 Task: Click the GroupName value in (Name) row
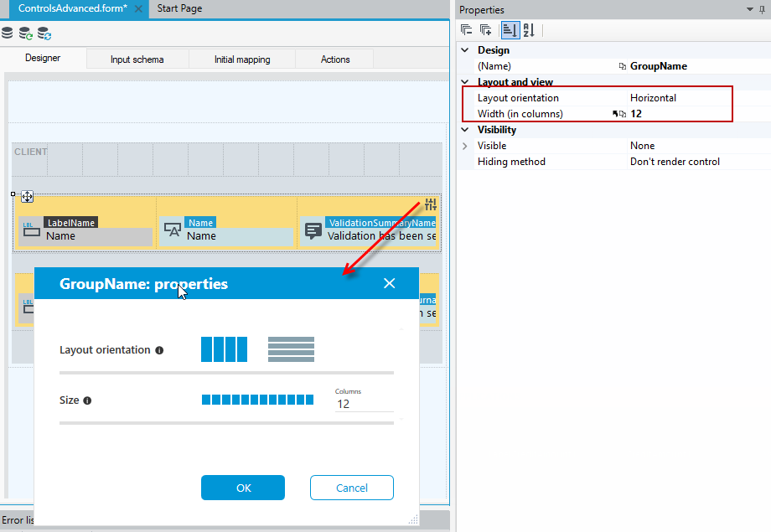click(x=659, y=66)
